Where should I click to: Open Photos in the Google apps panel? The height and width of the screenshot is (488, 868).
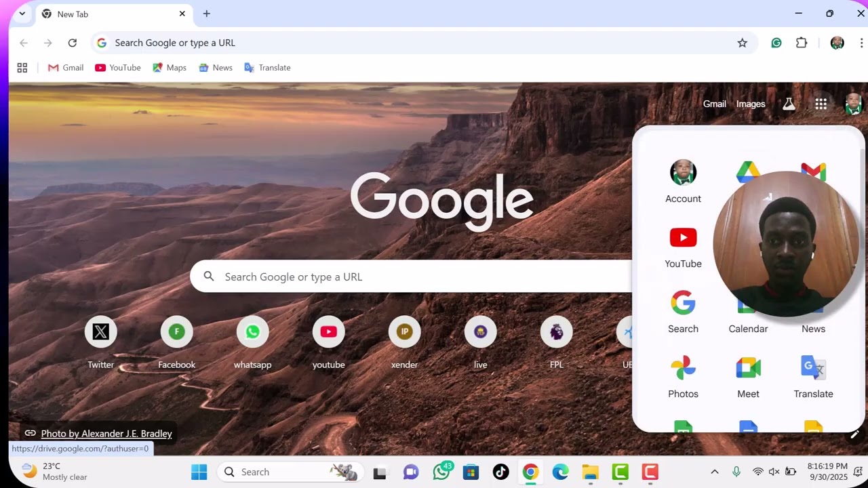point(683,377)
